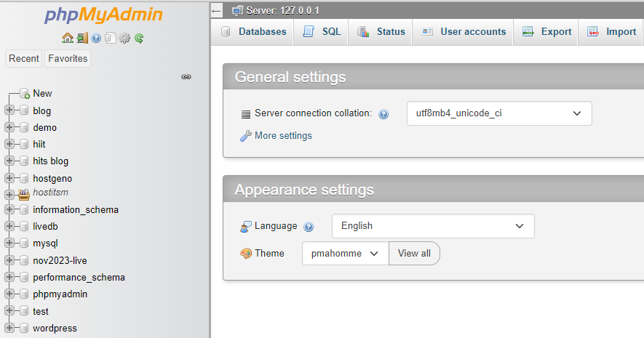Open MySQL documentation pages icon
Viewport: 644px width, 338px height.
coord(110,38)
